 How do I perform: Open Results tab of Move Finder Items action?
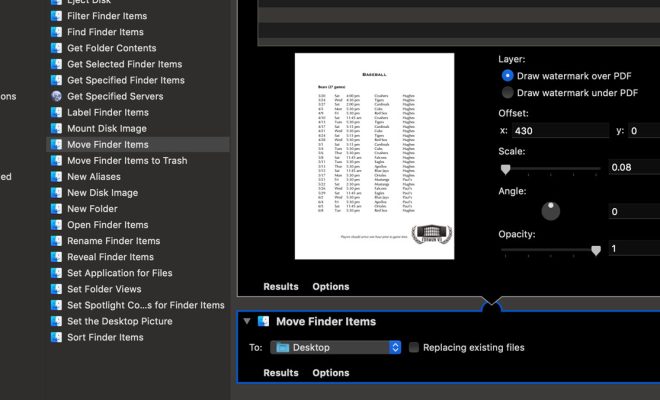(281, 373)
